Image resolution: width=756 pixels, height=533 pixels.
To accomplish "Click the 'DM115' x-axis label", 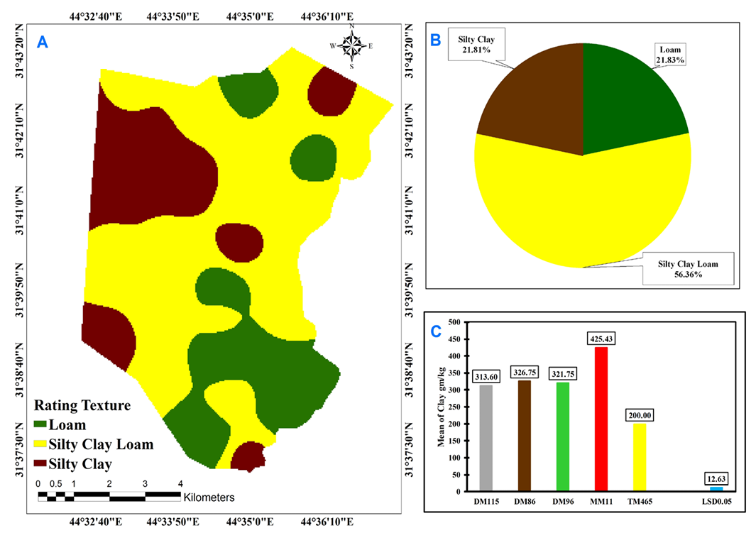I will point(486,501).
